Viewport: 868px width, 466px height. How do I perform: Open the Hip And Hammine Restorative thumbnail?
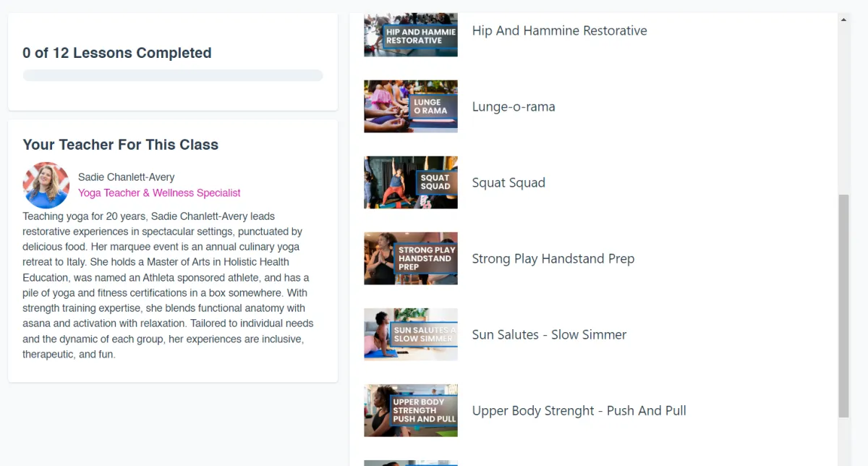click(x=411, y=34)
